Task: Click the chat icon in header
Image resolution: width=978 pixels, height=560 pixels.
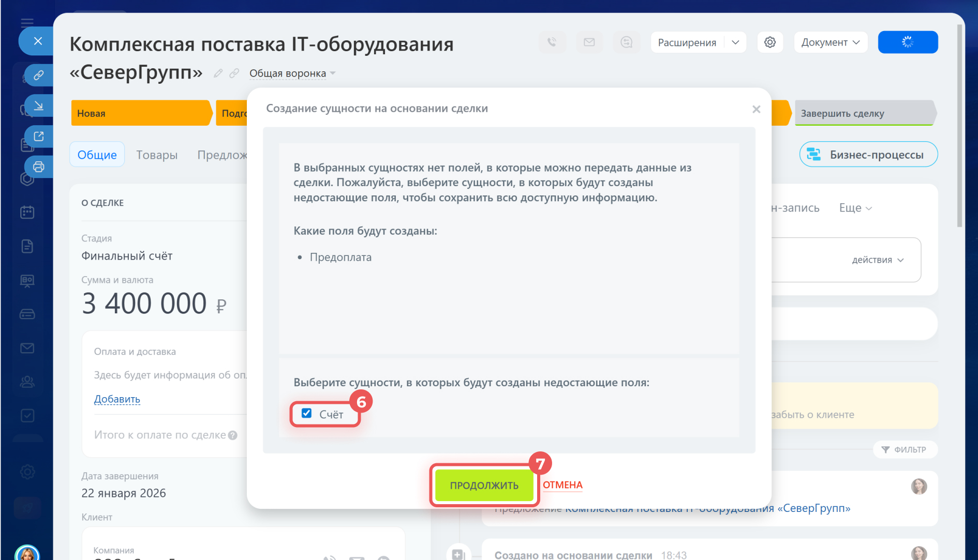Action: [x=626, y=42]
